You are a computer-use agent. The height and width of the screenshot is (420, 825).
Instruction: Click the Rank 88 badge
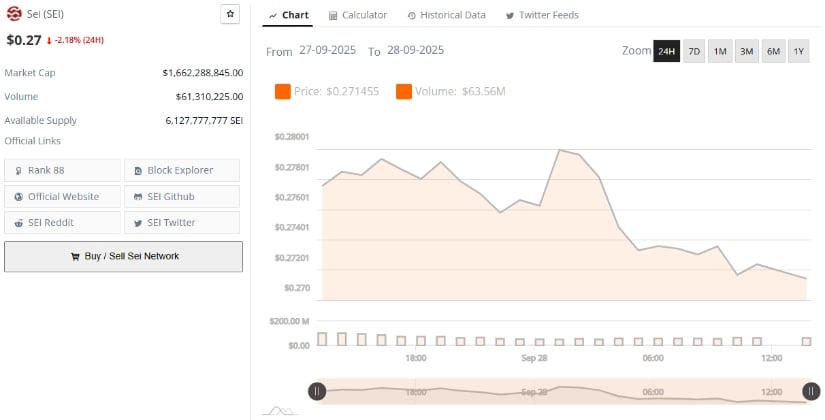coord(63,170)
